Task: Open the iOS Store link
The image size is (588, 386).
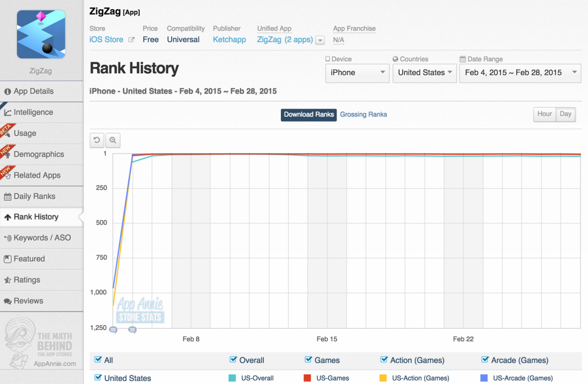Action: click(106, 39)
